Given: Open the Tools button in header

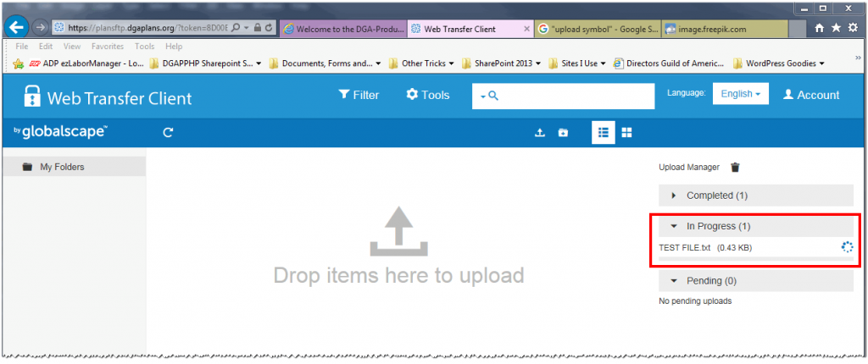Looking at the screenshot, I should tap(427, 95).
